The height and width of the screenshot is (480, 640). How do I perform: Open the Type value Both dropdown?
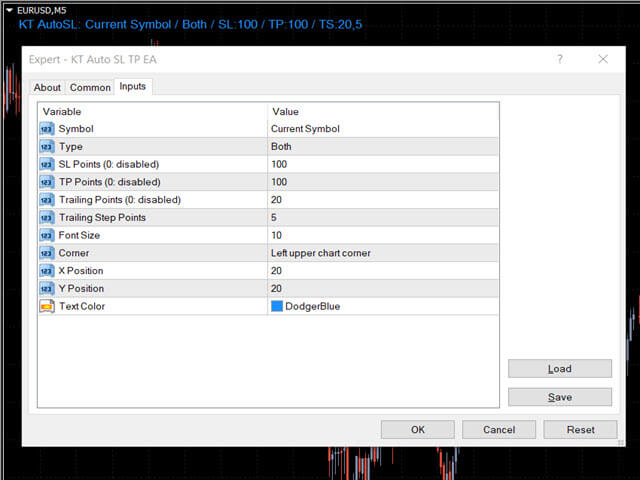click(x=383, y=147)
